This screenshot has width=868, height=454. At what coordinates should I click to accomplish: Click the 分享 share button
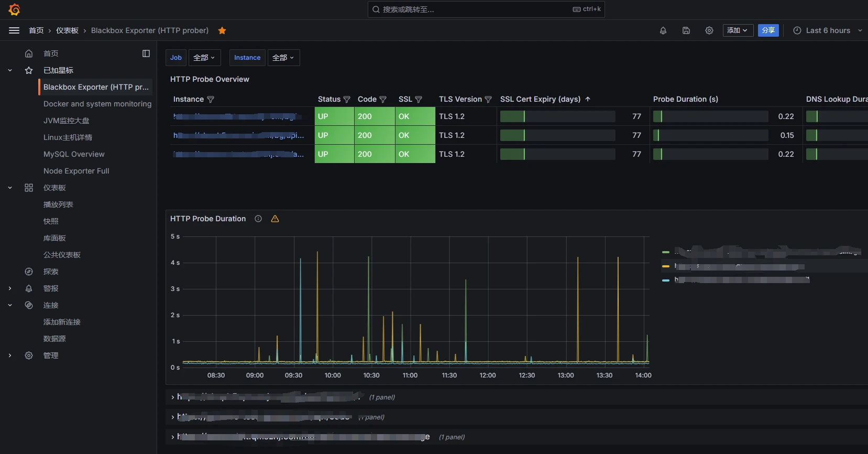coord(768,30)
